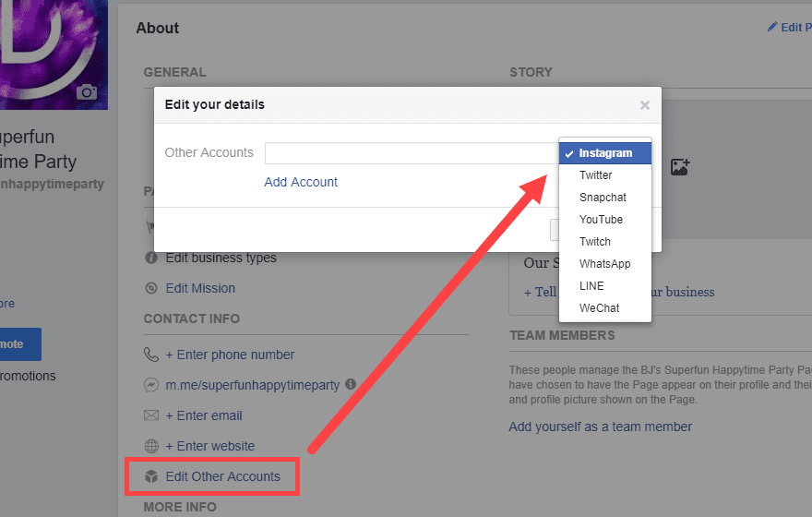Click Add yourself as a team member
The width and height of the screenshot is (812, 517).
coord(600,427)
